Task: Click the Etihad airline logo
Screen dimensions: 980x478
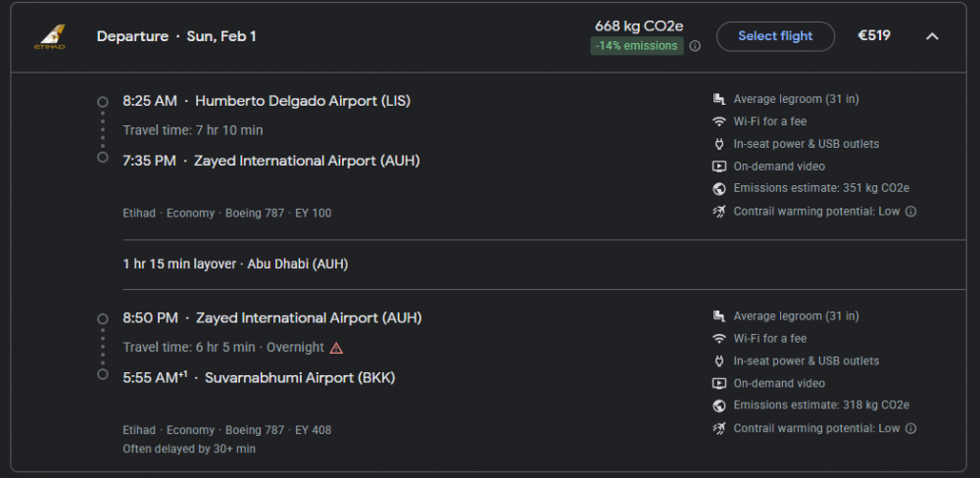Action: coord(49,37)
